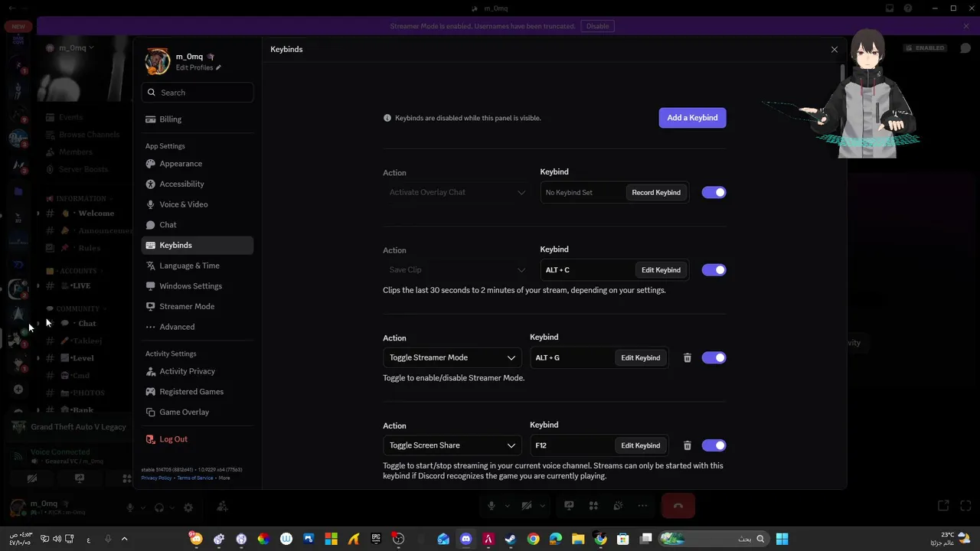Image resolution: width=980 pixels, height=551 pixels.
Task: Select Windows Settings entry
Action: 198,286
